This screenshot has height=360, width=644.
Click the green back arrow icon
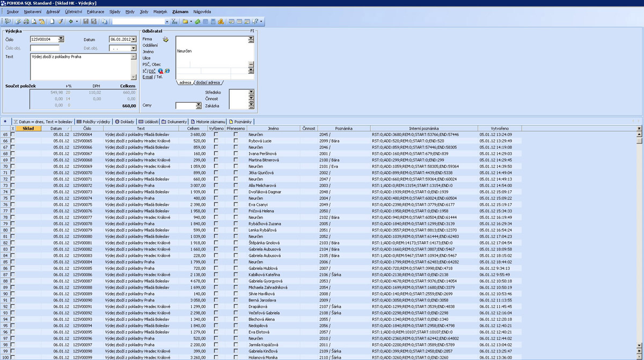(x=71, y=21)
